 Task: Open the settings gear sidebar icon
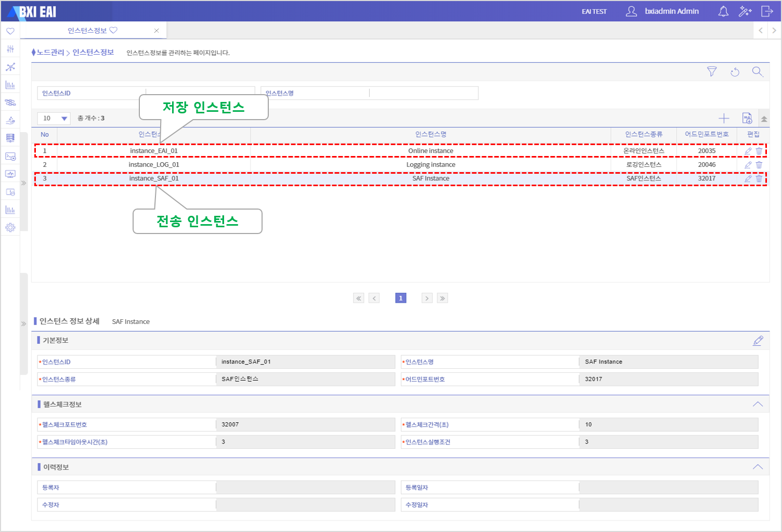click(x=10, y=227)
